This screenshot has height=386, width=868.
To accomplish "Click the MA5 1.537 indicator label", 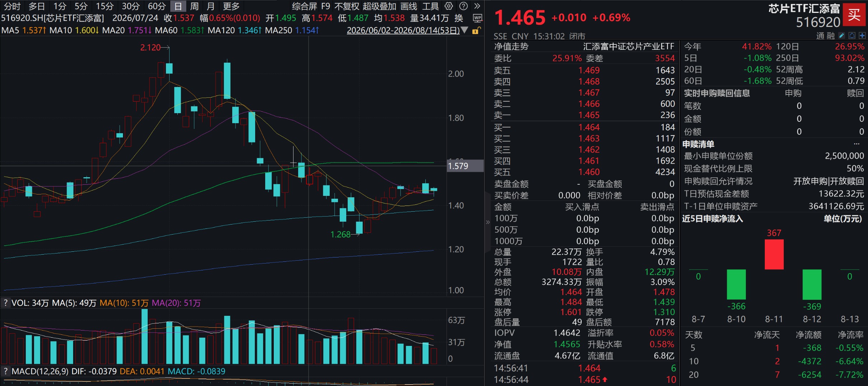I will (24, 30).
